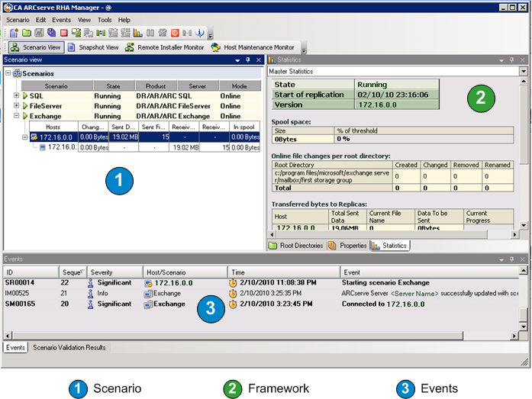Screen dimensions: 532x399
Task: Click the red Stop scenario toolbar icon
Action: [64, 33]
